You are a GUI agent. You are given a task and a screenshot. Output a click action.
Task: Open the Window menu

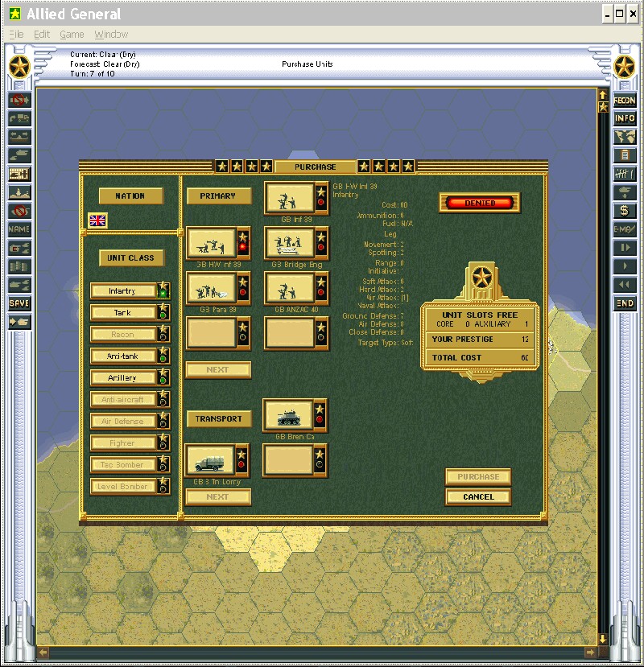click(111, 35)
